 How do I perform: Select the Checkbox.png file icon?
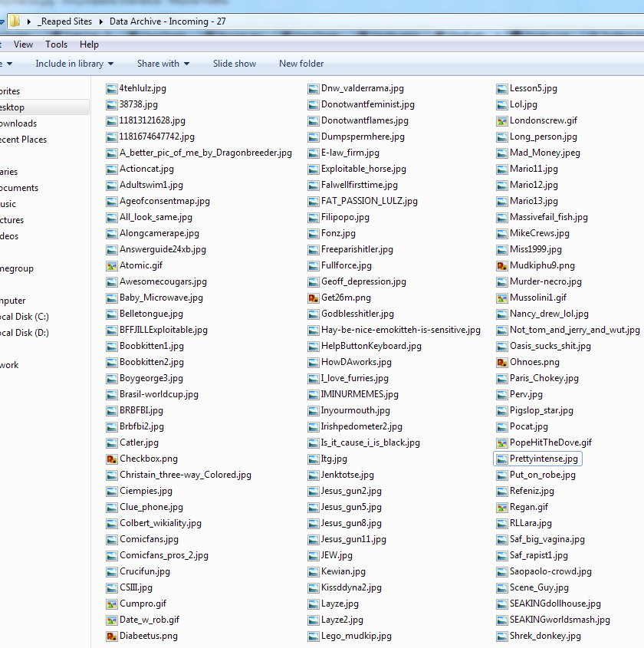(112, 459)
